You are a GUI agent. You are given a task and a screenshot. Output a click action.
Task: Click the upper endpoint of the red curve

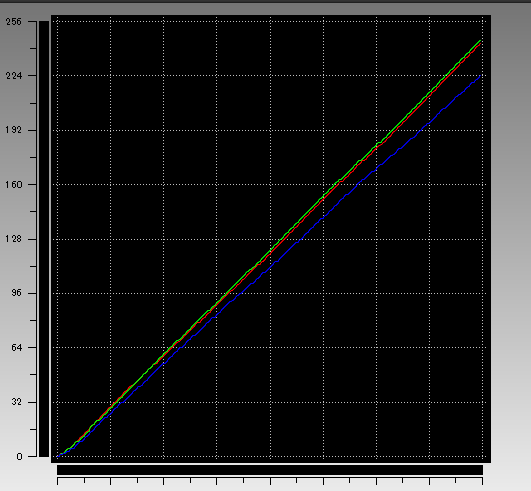(x=480, y=44)
